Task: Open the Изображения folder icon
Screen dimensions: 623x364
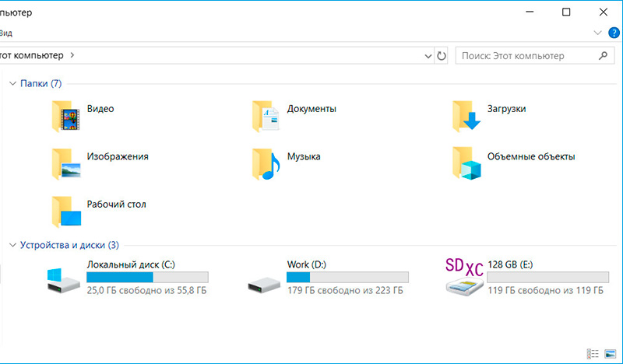Action: click(66, 163)
